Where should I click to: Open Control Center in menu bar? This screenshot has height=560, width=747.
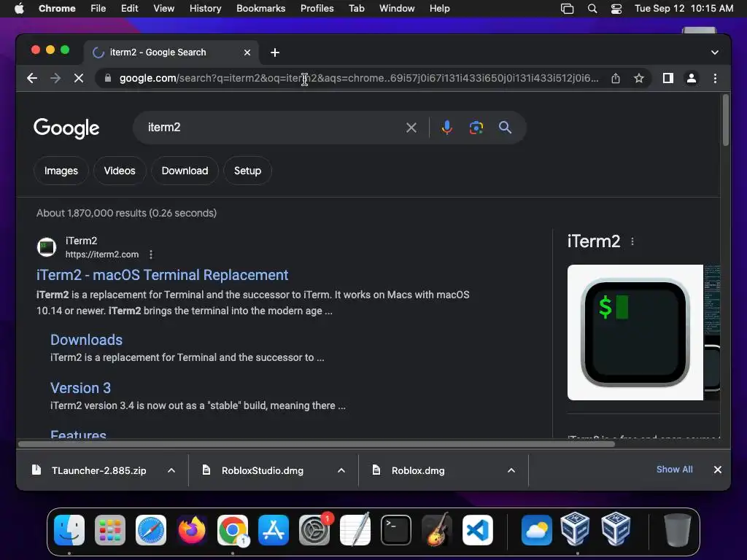pos(616,9)
